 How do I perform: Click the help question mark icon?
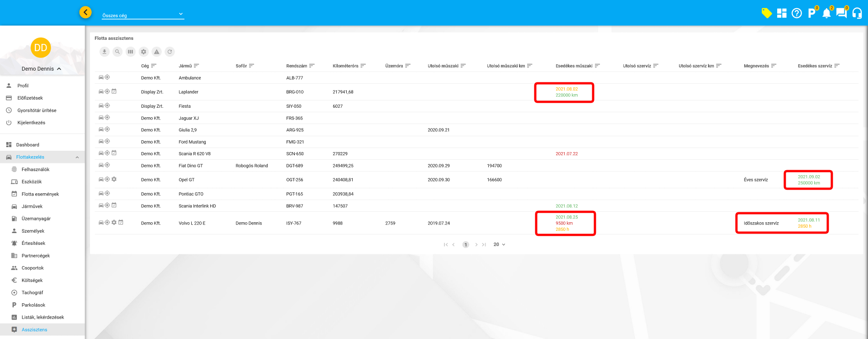[797, 13]
